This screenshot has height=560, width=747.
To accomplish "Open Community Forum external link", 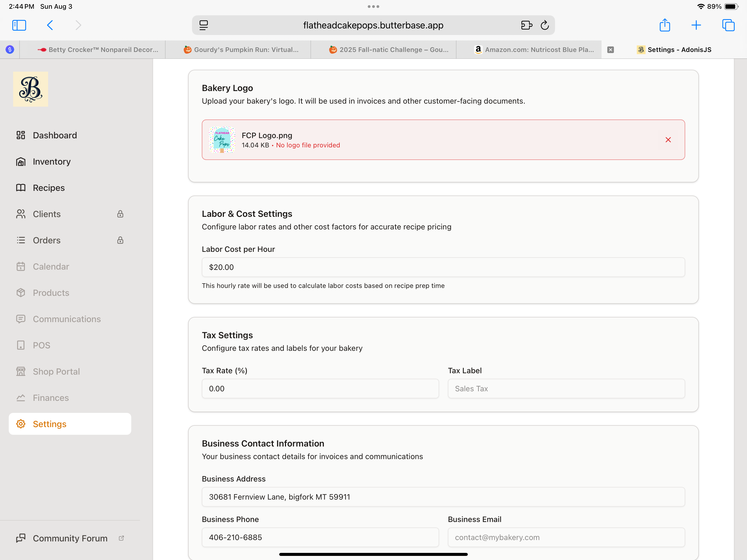I will 70,538.
